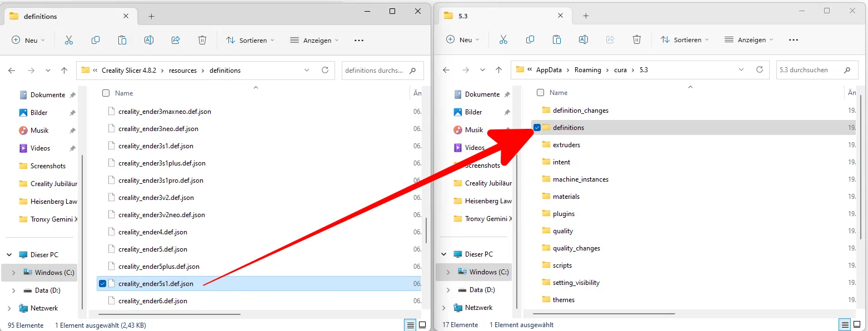Image resolution: width=868 pixels, height=331 pixels.
Task: Go back in definitions window navigation
Action: coord(12,71)
